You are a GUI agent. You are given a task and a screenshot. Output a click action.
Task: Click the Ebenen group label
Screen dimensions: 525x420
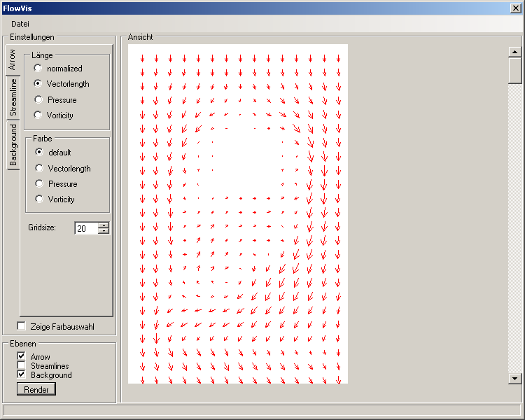coord(23,344)
